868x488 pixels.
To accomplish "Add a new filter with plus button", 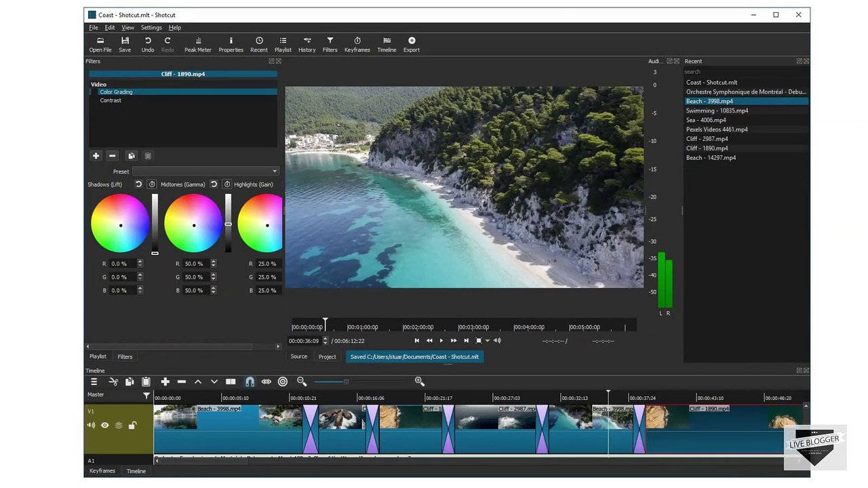I will 96,156.
